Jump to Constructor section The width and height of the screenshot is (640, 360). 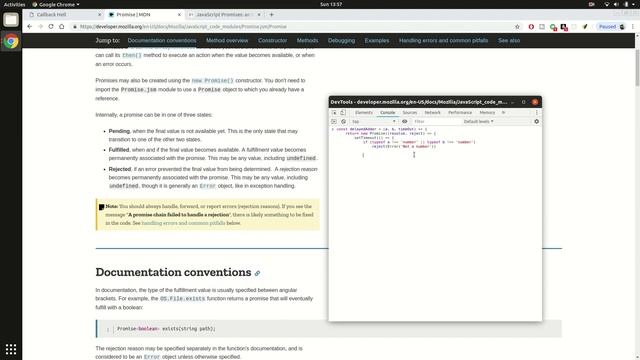[x=272, y=40]
